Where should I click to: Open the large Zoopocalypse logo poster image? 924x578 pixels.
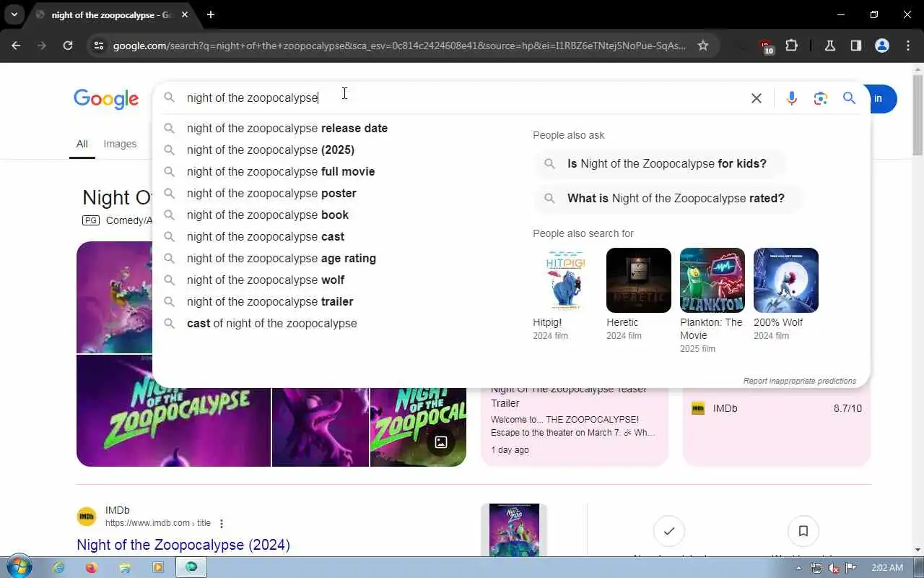point(173,410)
